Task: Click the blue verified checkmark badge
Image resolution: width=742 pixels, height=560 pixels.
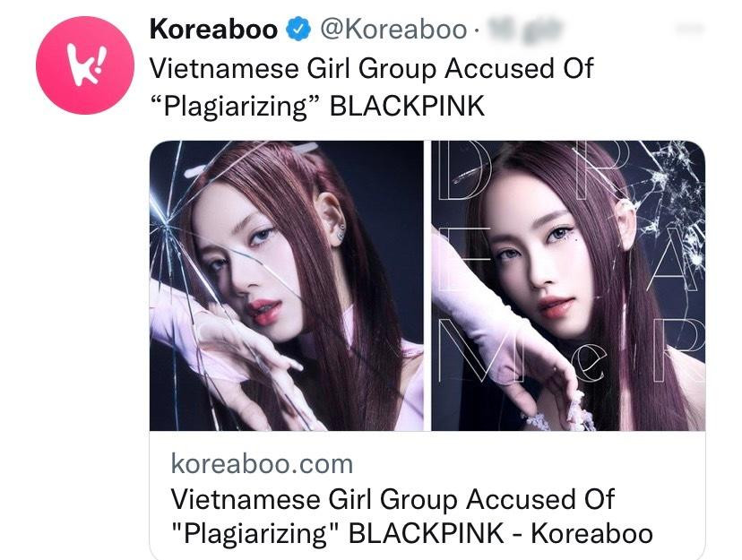Action: coord(298,30)
